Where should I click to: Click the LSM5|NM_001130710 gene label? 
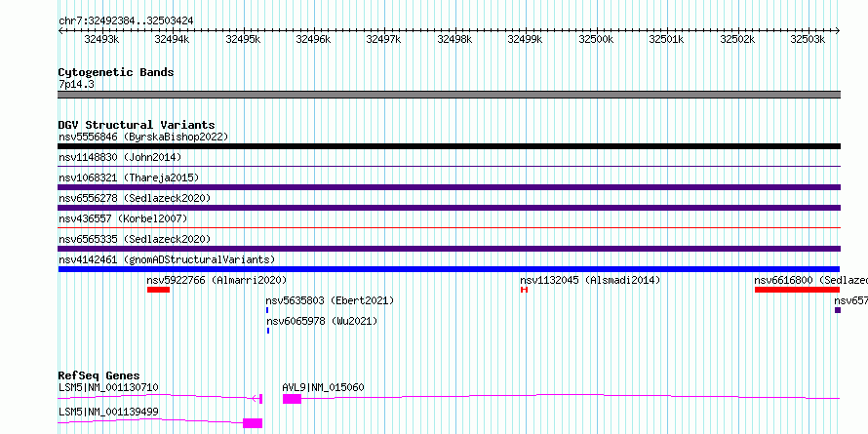[x=108, y=387]
